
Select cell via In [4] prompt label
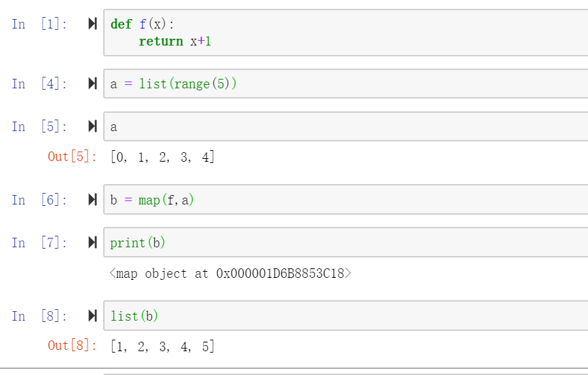(39, 84)
